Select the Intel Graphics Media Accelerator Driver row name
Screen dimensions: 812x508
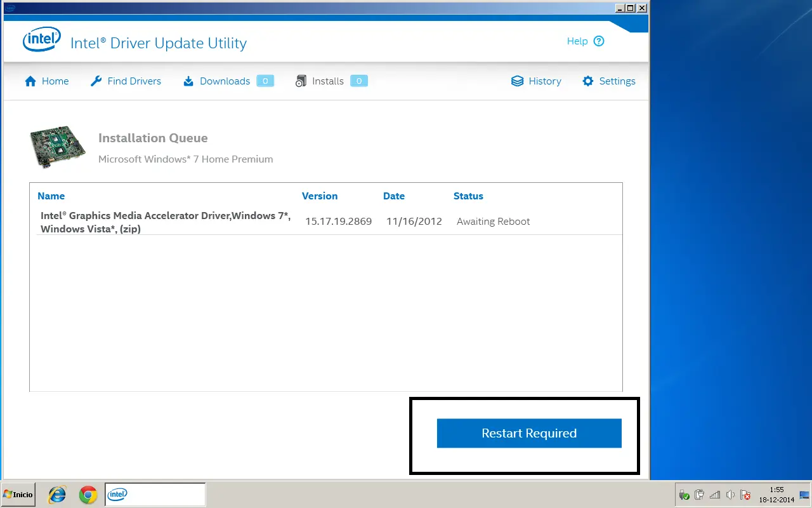[x=166, y=222]
